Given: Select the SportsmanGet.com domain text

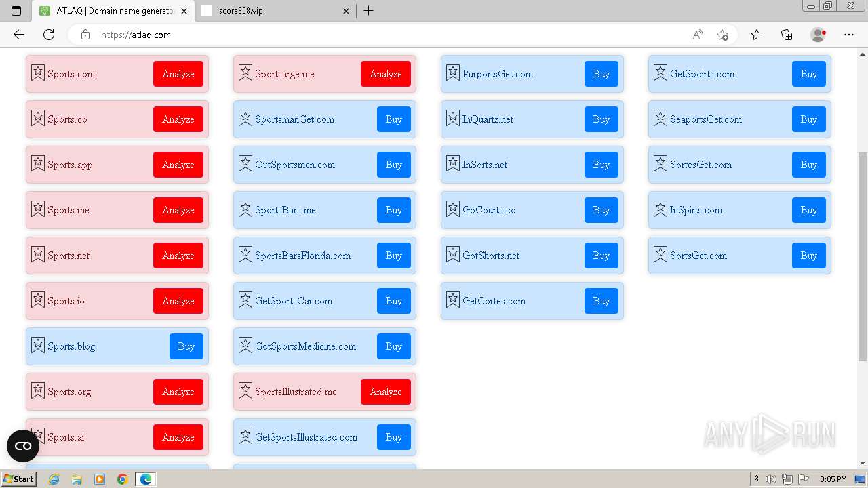Looking at the screenshot, I should pos(294,119).
